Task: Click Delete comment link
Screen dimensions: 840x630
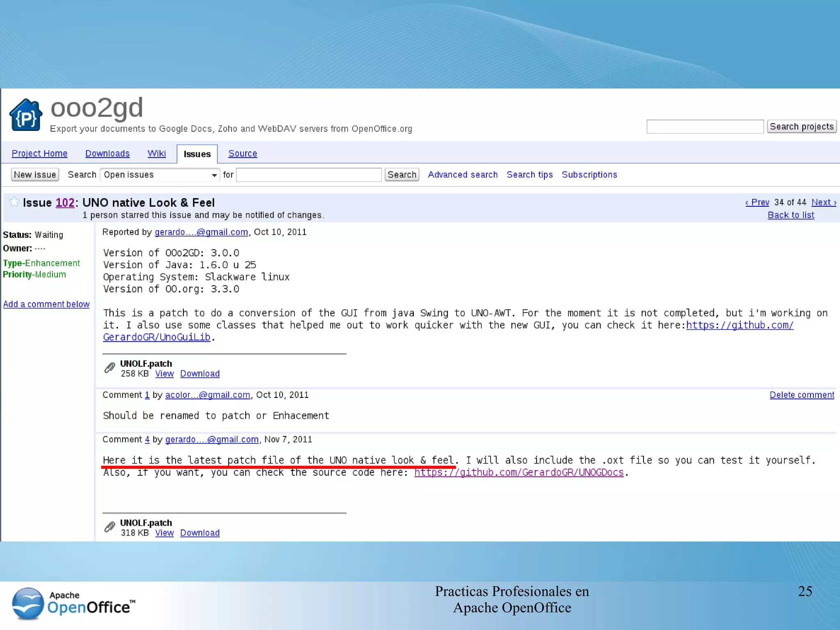Action: (x=801, y=395)
